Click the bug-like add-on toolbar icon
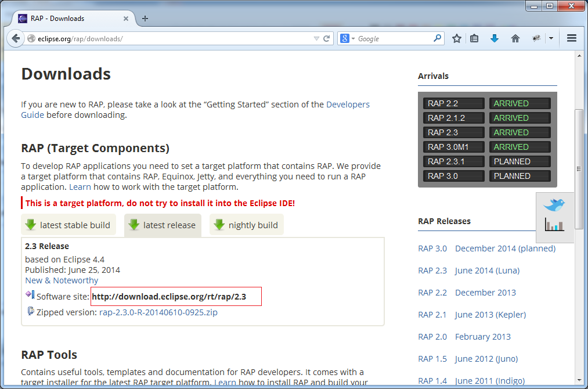 click(536, 38)
